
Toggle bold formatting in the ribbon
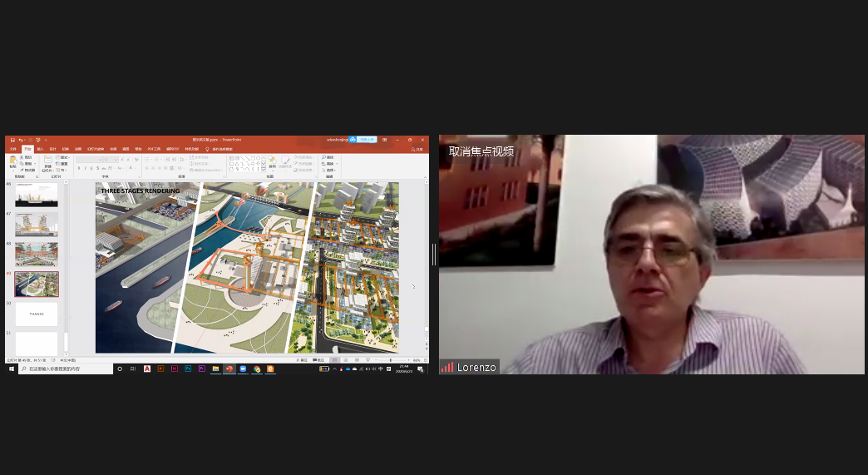pyautogui.click(x=79, y=168)
